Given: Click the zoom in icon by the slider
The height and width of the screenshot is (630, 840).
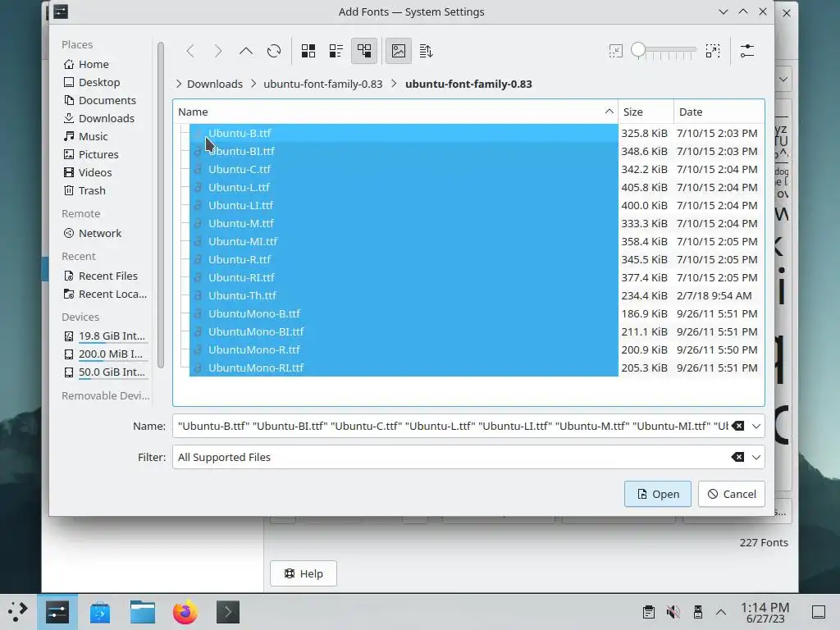Looking at the screenshot, I should (713, 51).
